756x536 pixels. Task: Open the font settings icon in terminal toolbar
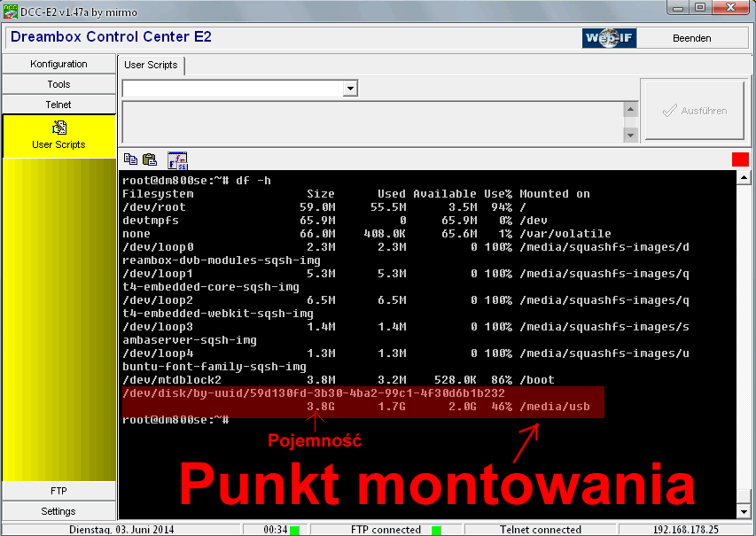176,159
